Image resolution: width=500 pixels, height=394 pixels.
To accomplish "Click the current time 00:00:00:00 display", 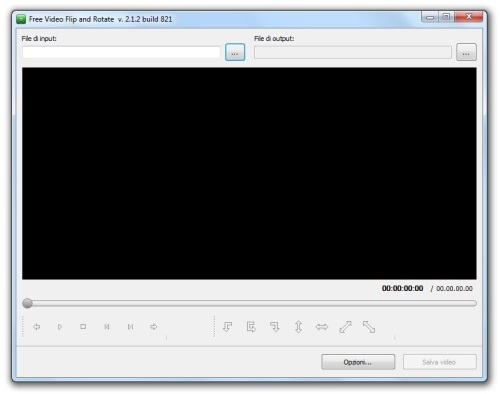I will pos(403,288).
